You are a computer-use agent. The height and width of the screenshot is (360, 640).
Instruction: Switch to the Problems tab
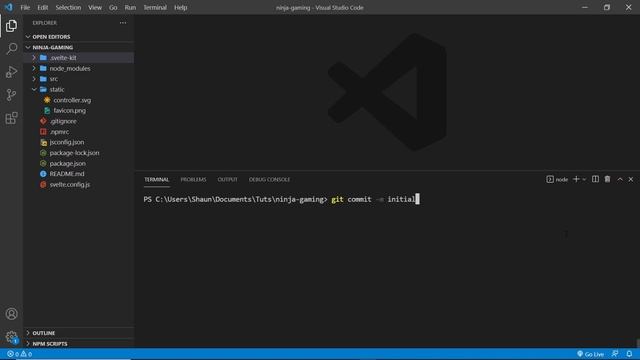point(193,180)
